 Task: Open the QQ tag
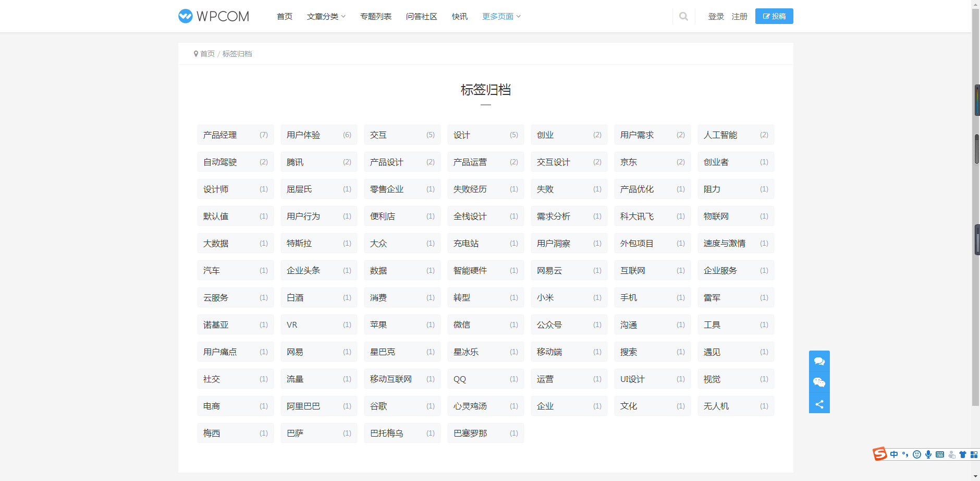click(486, 379)
